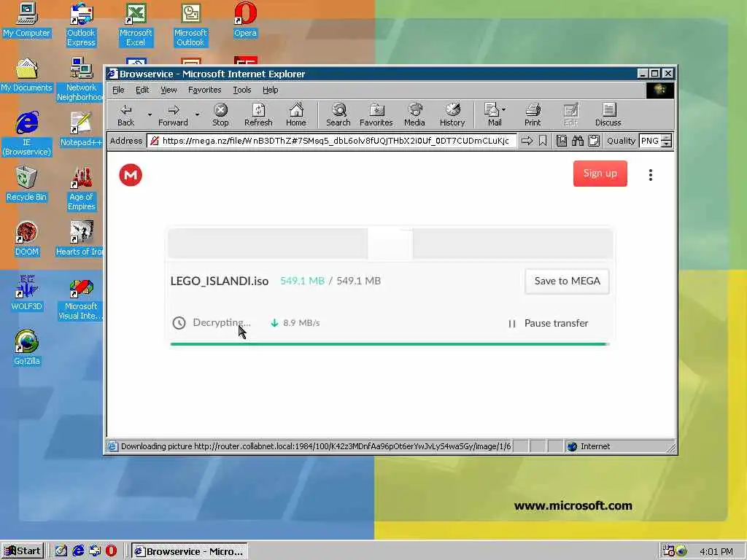Click the Go arrow beside address bar
Image resolution: width=747 pixels, height=560 pixels.
click(527, 141)
